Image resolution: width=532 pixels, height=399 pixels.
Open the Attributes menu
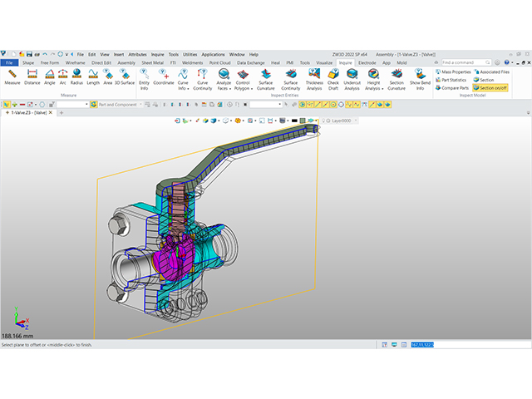(x=137, y=54)
